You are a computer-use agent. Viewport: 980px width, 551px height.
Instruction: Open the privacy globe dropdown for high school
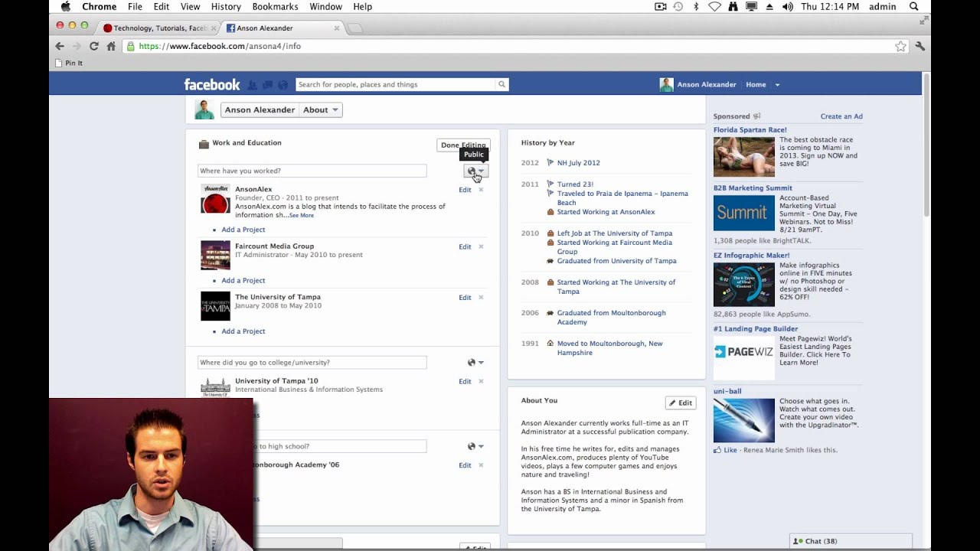click(x=475, y=446)
